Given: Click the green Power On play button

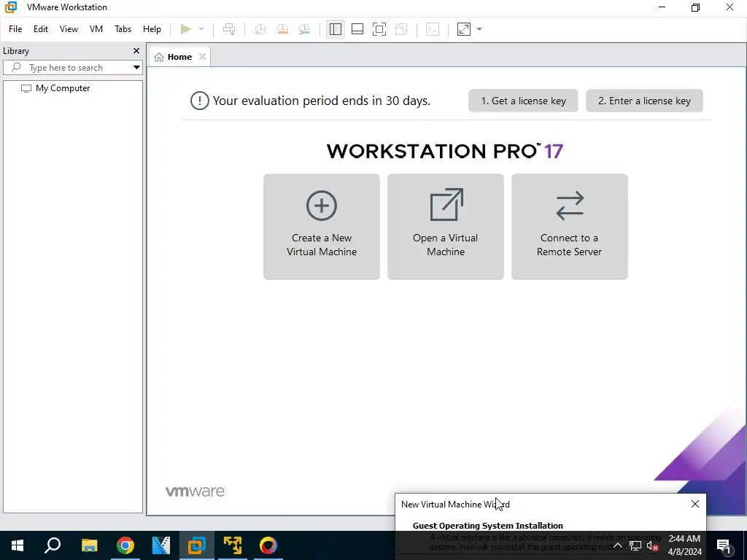Looking at the screenshot, I should click(x=186, y=29).
